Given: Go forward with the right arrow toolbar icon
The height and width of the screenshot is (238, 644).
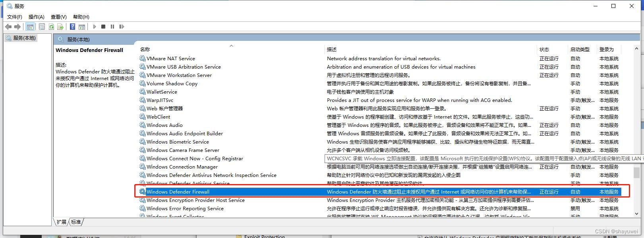Looking at the screenshot, I should (17, 27).
